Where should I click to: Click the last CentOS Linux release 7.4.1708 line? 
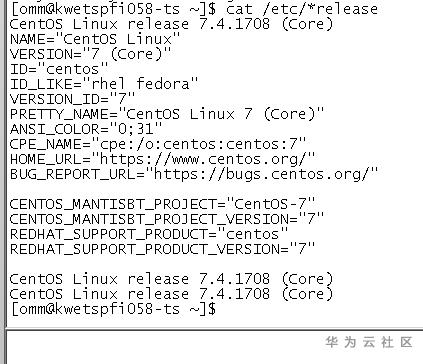point(171,294)
